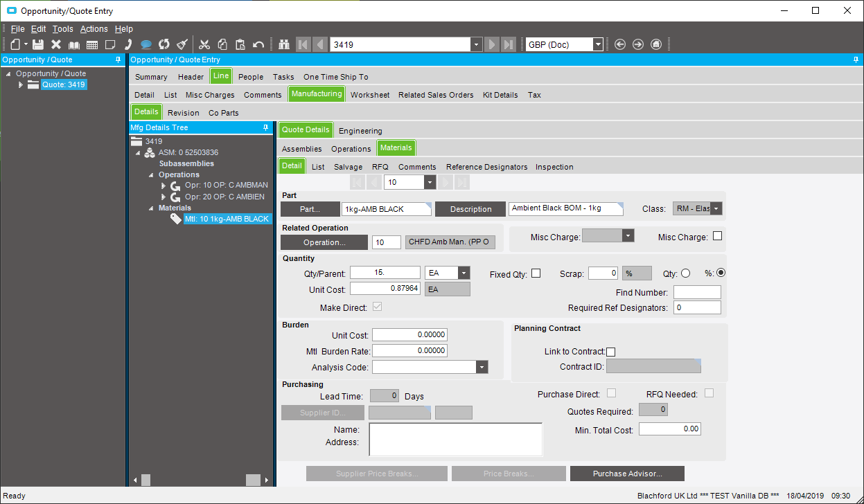Click the Min. Total Cost field
The height and width of the screenshot is (504, 864).
(669, 429)
